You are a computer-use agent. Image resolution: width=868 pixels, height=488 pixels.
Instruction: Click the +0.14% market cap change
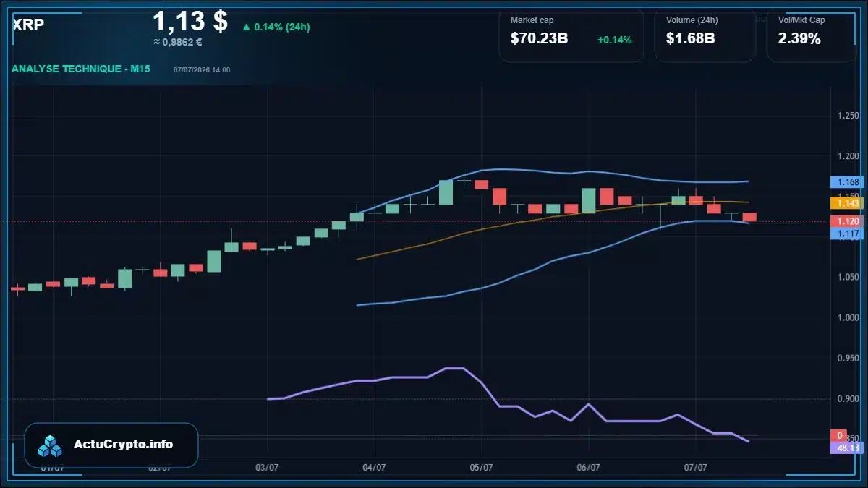pos(614,40)
